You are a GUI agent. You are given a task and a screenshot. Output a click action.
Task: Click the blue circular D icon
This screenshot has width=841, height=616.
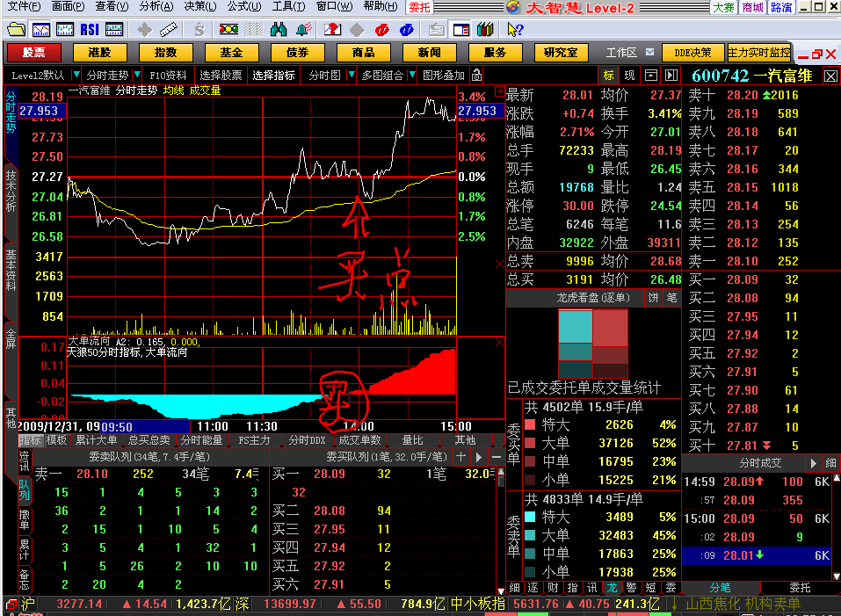click(x=407, y=30)
